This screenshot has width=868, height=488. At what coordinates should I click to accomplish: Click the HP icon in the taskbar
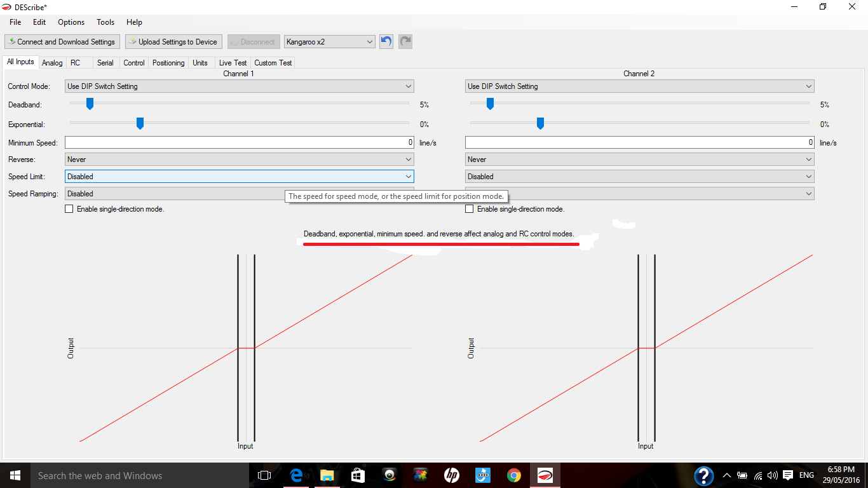[452, 475]
